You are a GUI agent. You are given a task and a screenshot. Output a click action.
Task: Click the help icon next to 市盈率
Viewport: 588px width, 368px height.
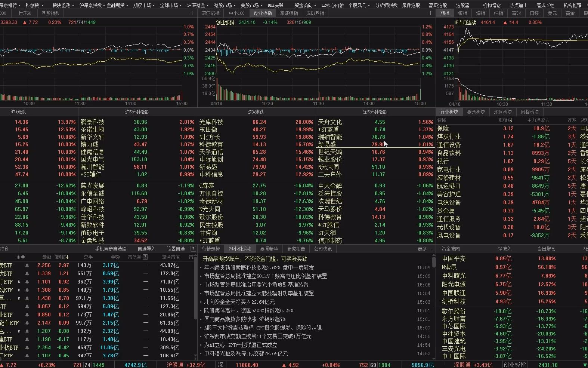point(145,257)
